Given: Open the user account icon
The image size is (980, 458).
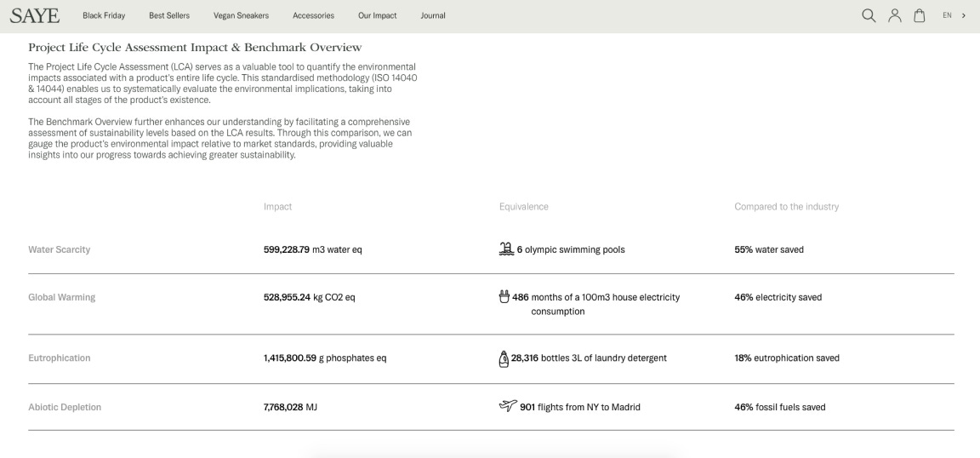Looking at the screenshot, I should click(895, 15).
